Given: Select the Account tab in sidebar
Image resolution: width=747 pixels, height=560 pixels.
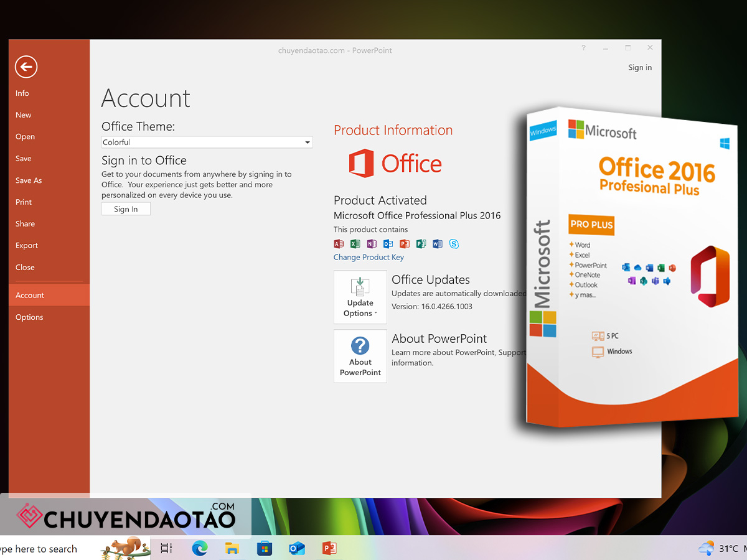Looking at the screenshot, I should 49,296.
